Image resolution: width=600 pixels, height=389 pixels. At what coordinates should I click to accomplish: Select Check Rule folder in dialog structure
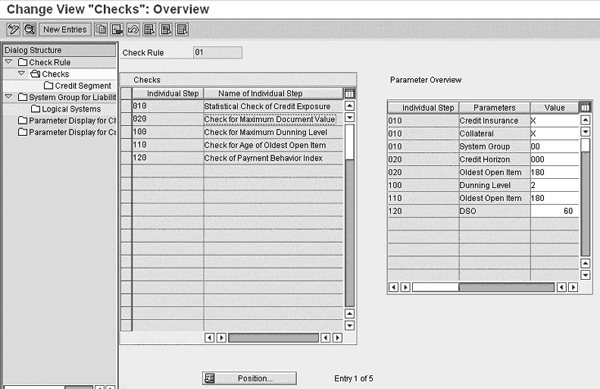pos(44,62)
